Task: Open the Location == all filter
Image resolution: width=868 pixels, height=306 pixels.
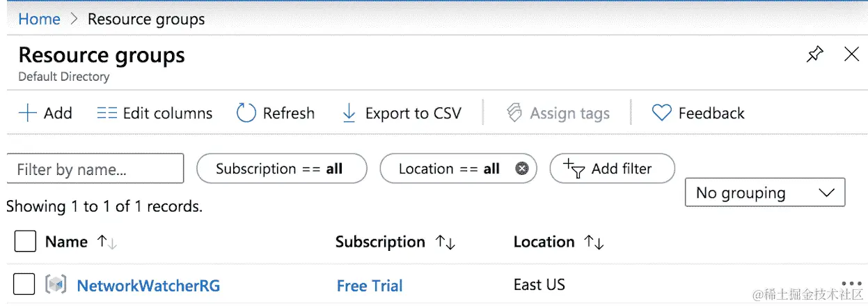Action: [458, 169]
